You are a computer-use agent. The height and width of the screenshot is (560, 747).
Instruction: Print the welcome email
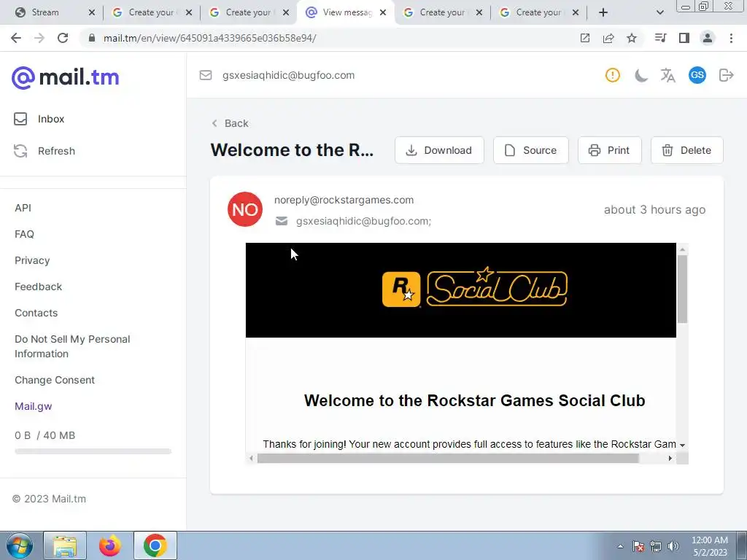610,150
